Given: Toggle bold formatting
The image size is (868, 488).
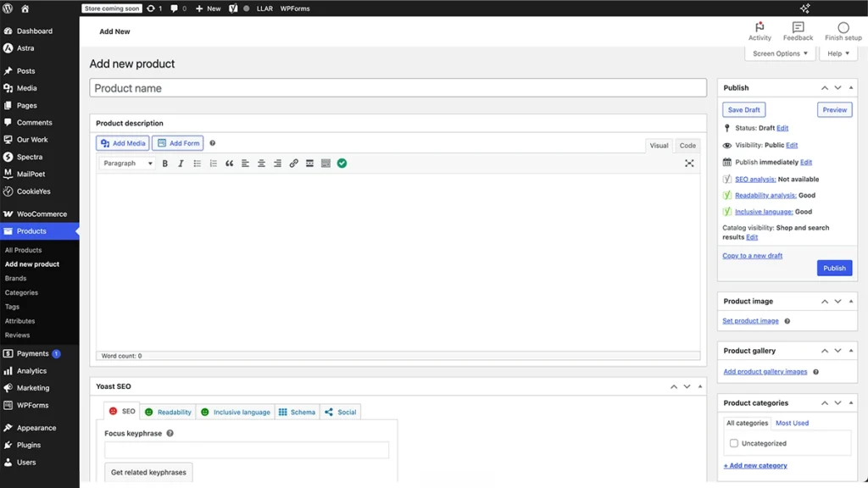Looking at the screenshot, I should coord(165,164).
